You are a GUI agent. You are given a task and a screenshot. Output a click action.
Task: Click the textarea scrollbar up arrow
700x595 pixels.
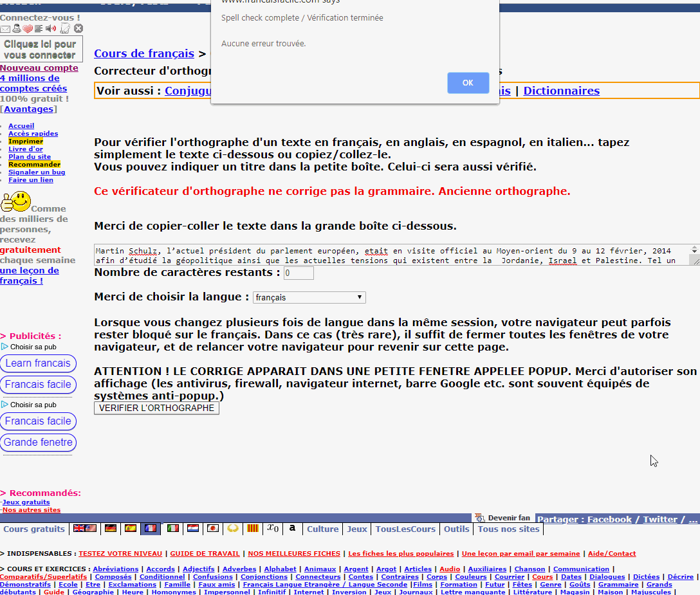pyautogui.click(x=694, y=248)
